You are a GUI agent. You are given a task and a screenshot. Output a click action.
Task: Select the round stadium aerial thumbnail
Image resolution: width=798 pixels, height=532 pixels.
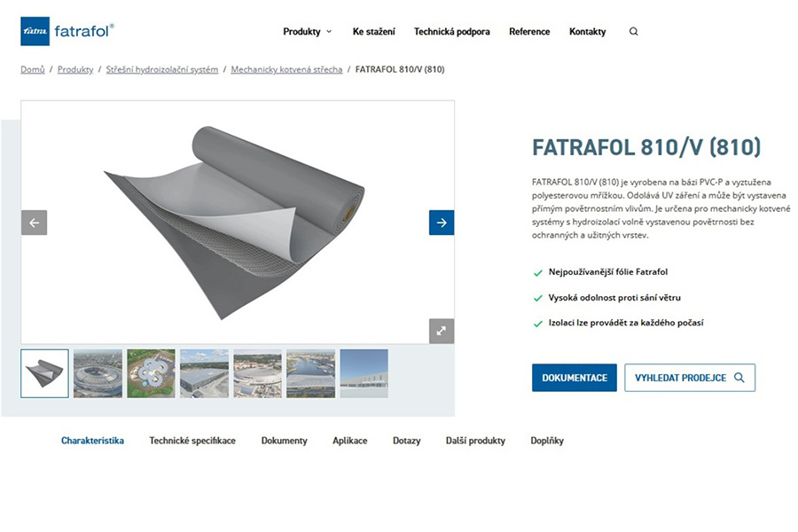click(x=98, y=373)
